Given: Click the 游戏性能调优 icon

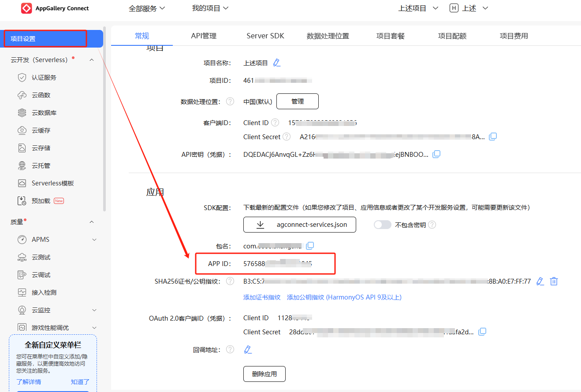Looking at the screenshot, I should pos(22,328).
